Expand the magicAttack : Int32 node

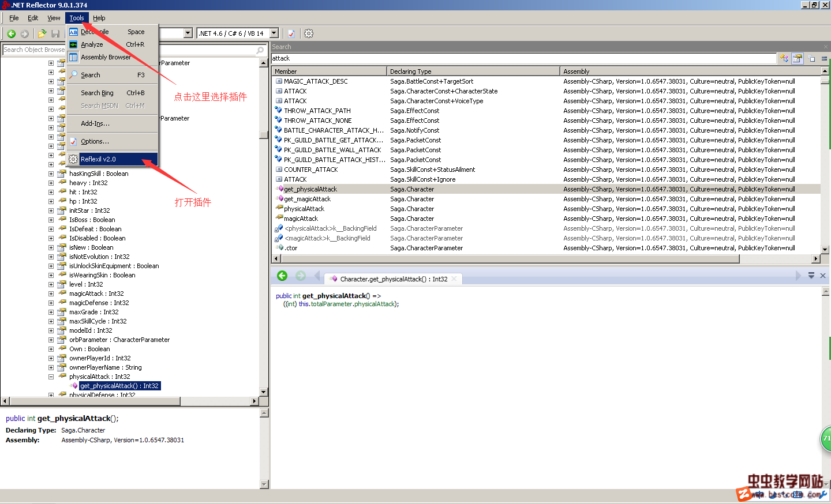tap(51, 294)
